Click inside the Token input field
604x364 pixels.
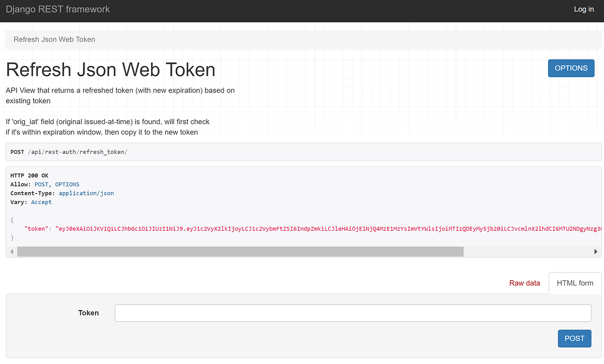(352, 313)
